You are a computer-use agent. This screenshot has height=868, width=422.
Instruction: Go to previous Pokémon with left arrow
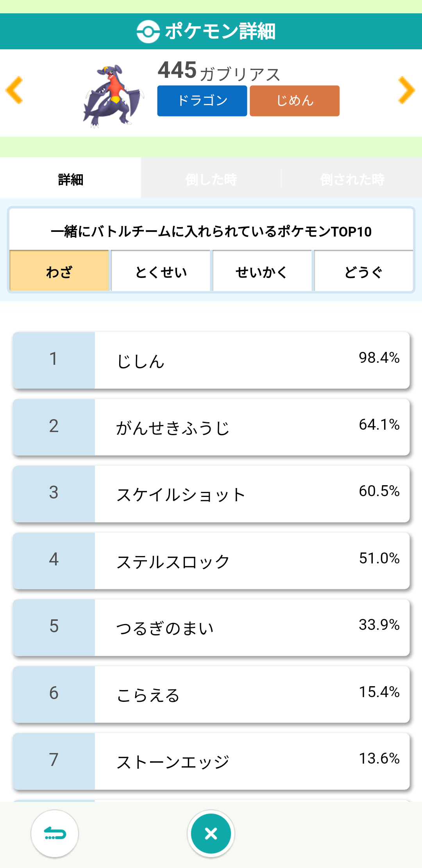[14, 90]
